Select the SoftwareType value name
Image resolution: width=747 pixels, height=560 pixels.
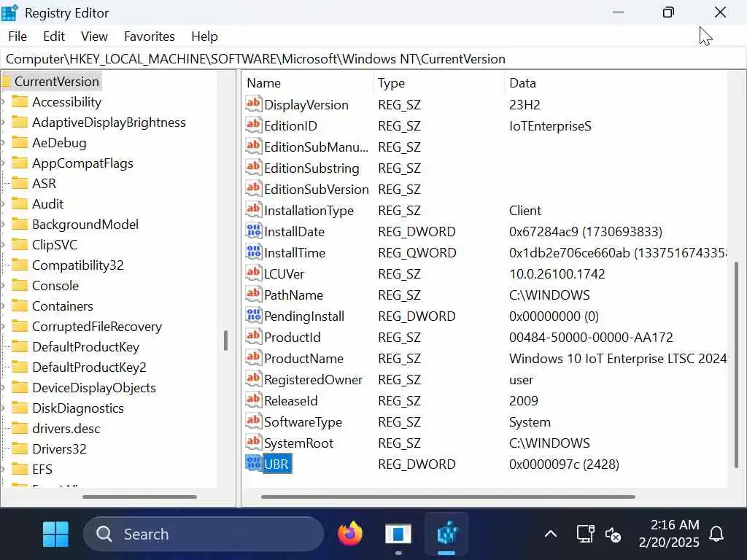(x=303, y=422)
